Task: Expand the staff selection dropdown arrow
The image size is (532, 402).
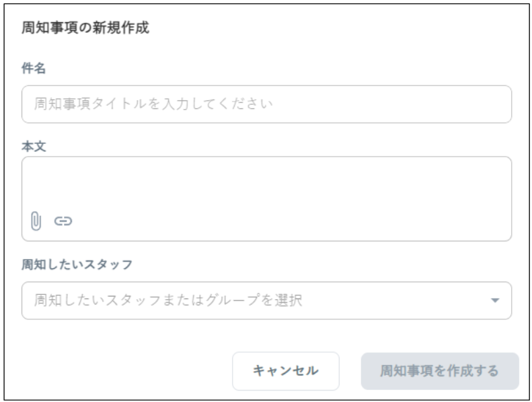Action: click(x=495, y=300)
